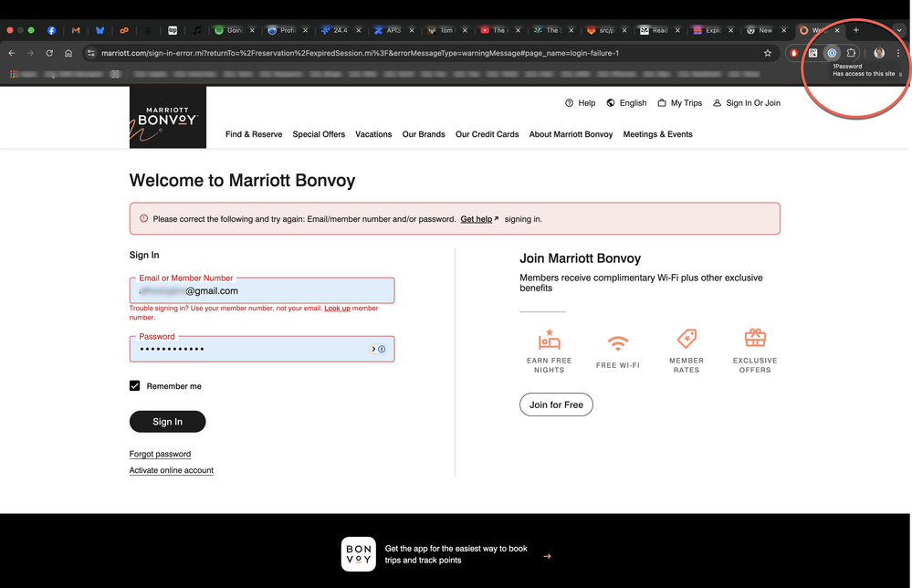Viewport: 912px width, 588px height.
Task: Bookmark this page with the star
Action: pos(768,53)
